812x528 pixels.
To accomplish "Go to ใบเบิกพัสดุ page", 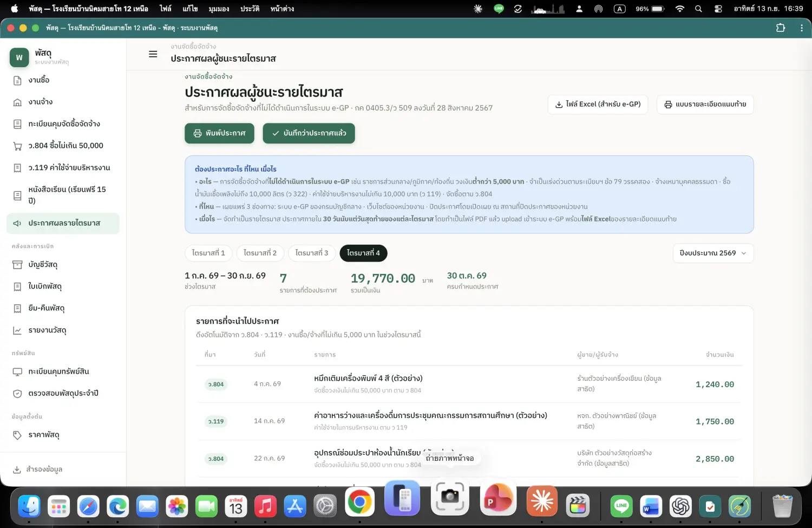I will coord(63,286).
